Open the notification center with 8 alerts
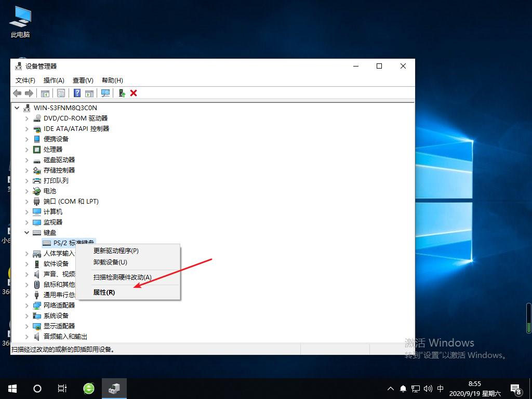 [516, 388]
